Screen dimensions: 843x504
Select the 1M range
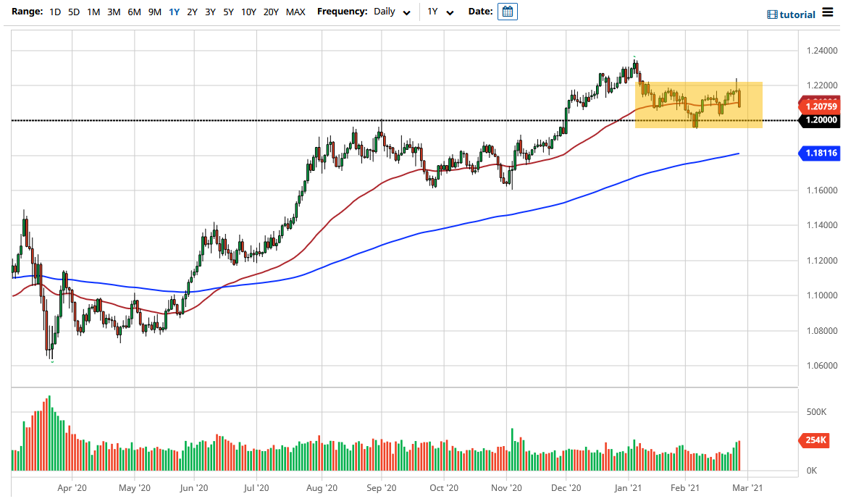(93, 12)
